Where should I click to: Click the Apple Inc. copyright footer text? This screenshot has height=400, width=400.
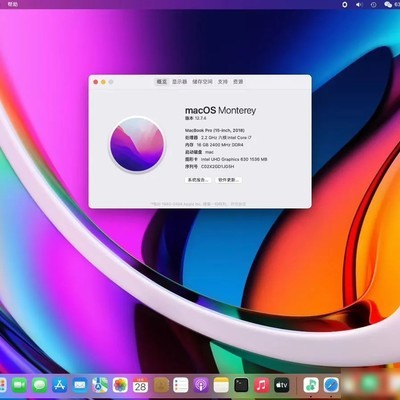coord(199,204)
